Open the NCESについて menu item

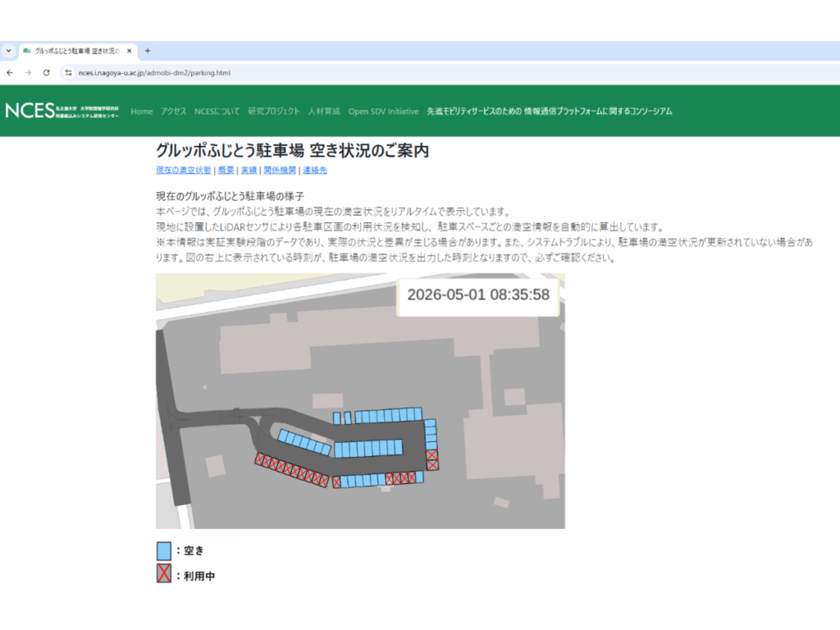pyautogui.click(x=217, y=112)
